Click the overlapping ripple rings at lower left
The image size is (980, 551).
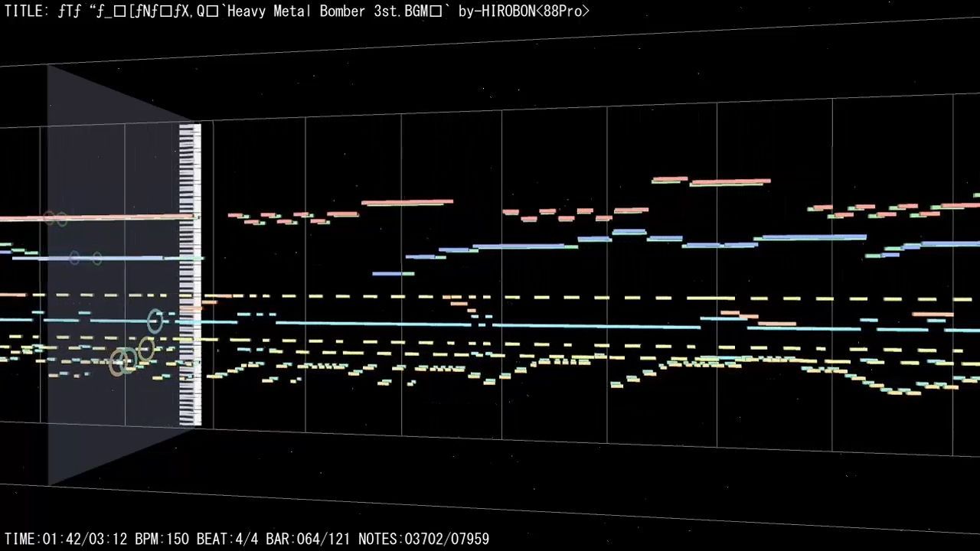click(x=122, y=360)
